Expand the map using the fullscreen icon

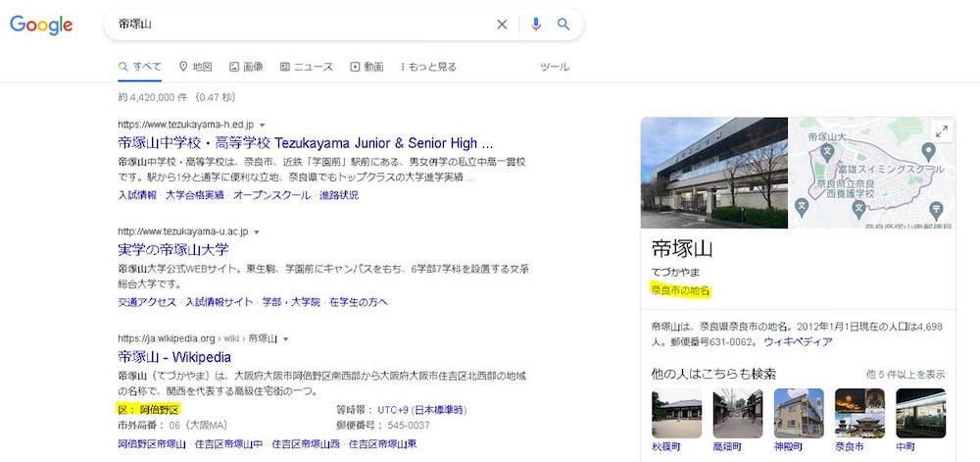[x=942, y=131]
